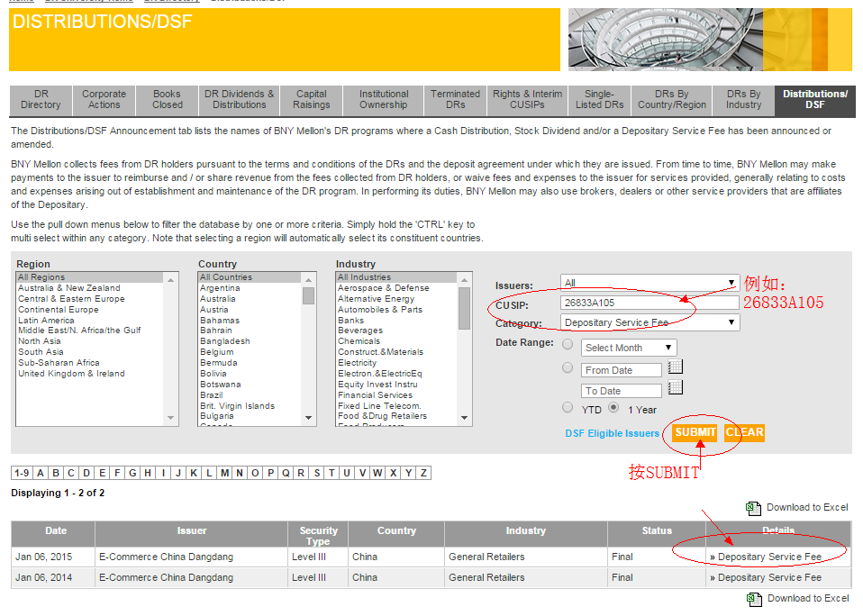863x616 pixels.
Task: Switch to Rights & Interim CUSIPs tab
Action: [x=527, y=100]
